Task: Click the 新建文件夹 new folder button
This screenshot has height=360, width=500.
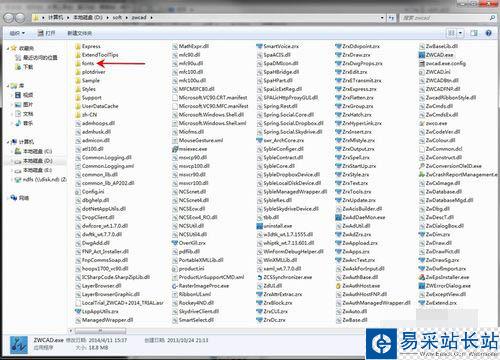Action: [79, 33]
